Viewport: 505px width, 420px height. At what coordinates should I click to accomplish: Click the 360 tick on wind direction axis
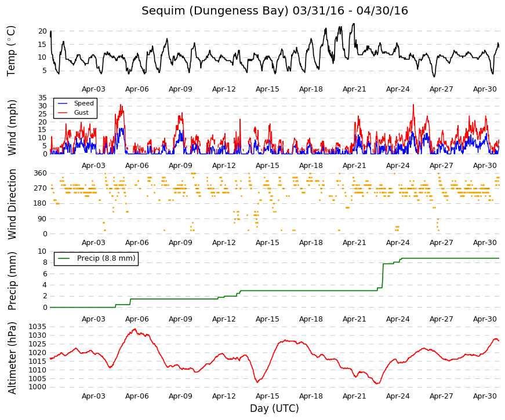point(40,173)
